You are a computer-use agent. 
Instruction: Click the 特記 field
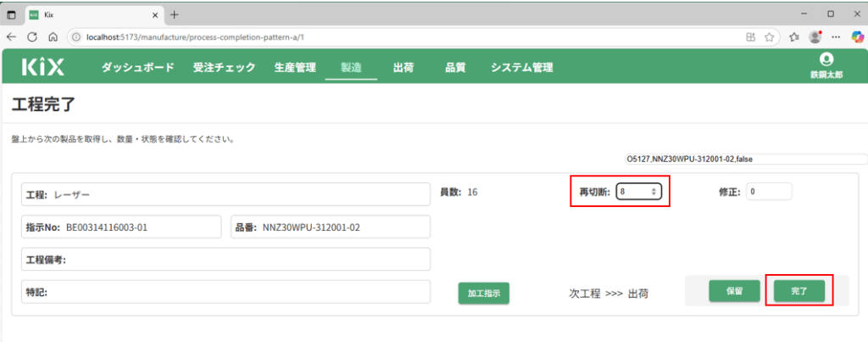pyautogui.click(x=225, y=292)
